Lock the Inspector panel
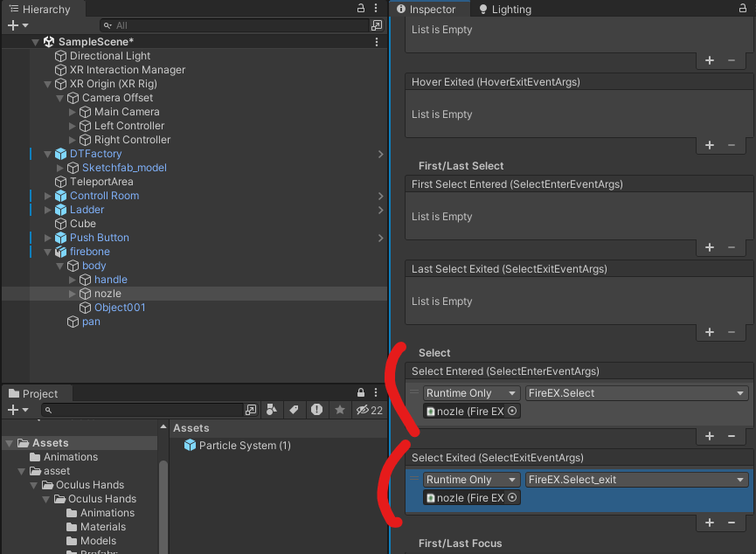Viewport: 756px width, 554px height. 743,8
